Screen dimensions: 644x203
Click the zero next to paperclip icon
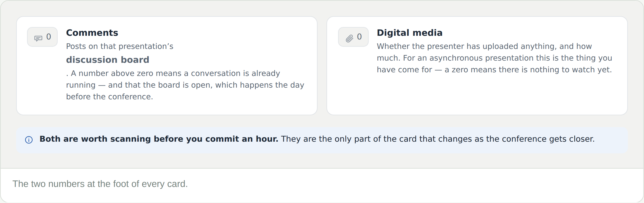click(359, 37)
